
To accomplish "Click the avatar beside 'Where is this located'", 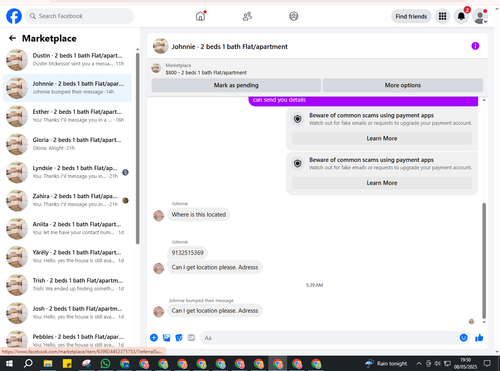I will click(x=158, y=216).
